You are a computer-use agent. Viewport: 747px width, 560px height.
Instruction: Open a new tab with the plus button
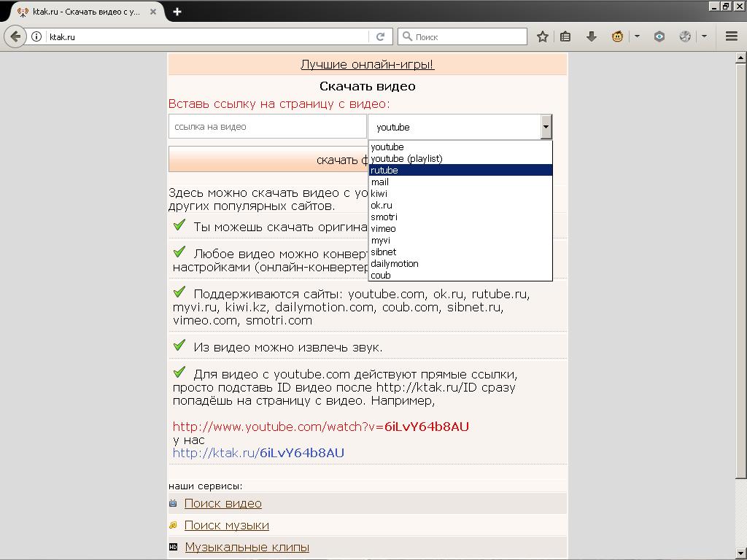coord(177,12)
